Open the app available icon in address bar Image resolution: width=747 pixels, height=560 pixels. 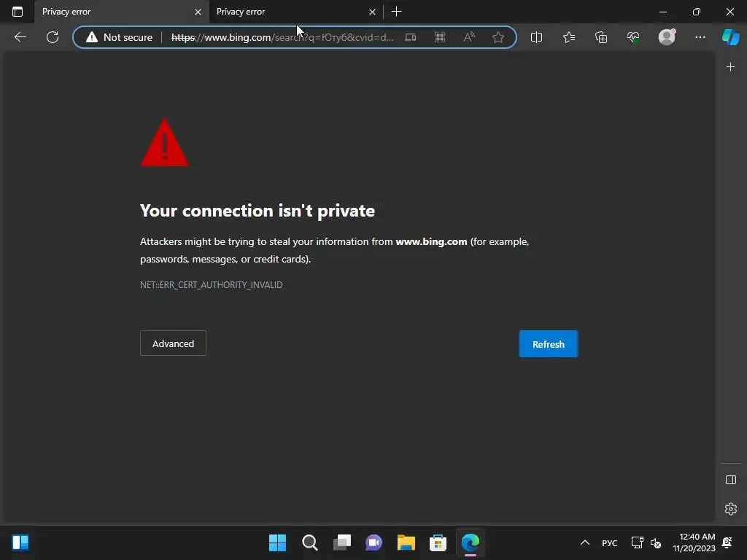pyautogui.click(x=410, y=37)
